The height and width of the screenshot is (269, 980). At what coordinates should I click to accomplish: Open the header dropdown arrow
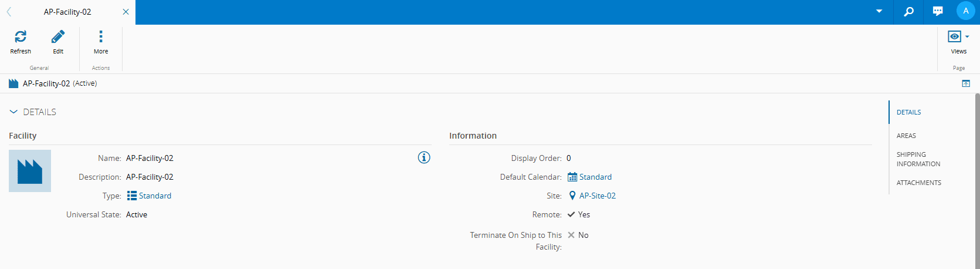pos(879,12)
